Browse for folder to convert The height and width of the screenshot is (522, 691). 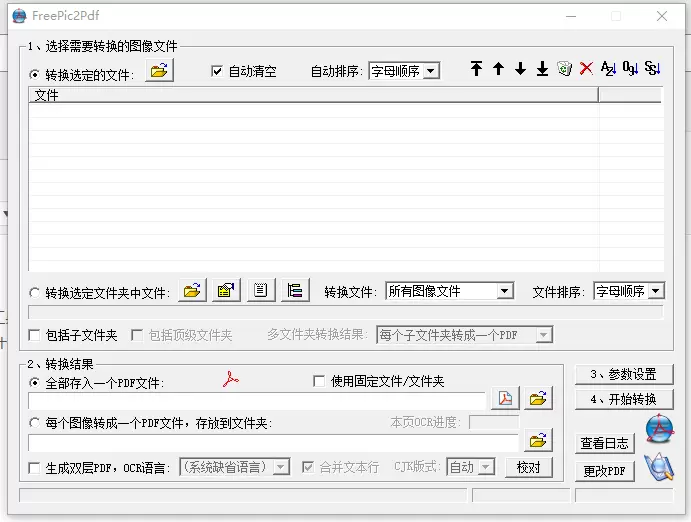pyautogui.click(x=192, y=291)
